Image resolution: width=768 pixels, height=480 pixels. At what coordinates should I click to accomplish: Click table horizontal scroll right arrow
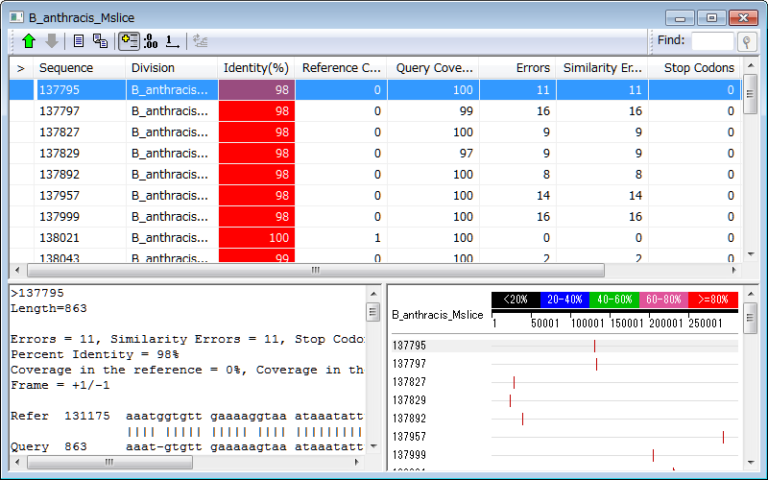click(x=734, y=270)
